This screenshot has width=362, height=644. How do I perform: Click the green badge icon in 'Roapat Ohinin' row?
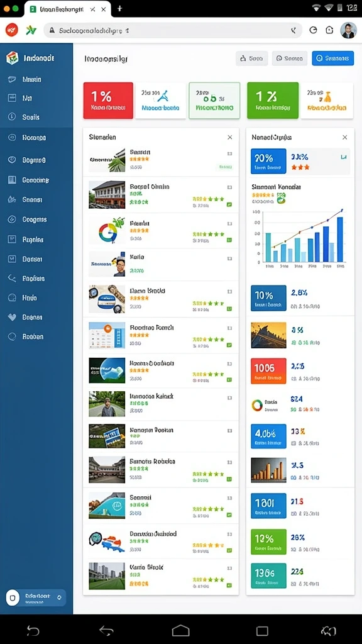(229, 204)
